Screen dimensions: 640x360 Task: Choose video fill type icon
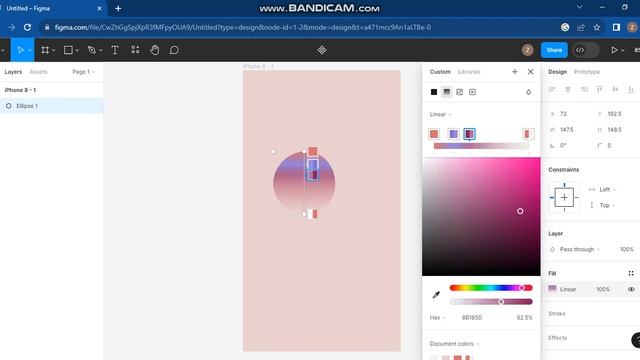pos(472,92)
